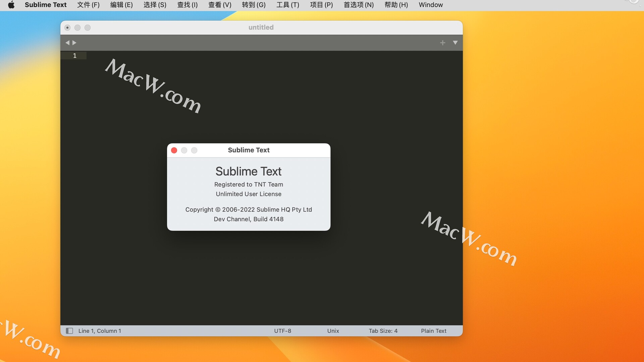Open the 查找 (I) menu
The image size is (644, 362).
click(187, 5)
